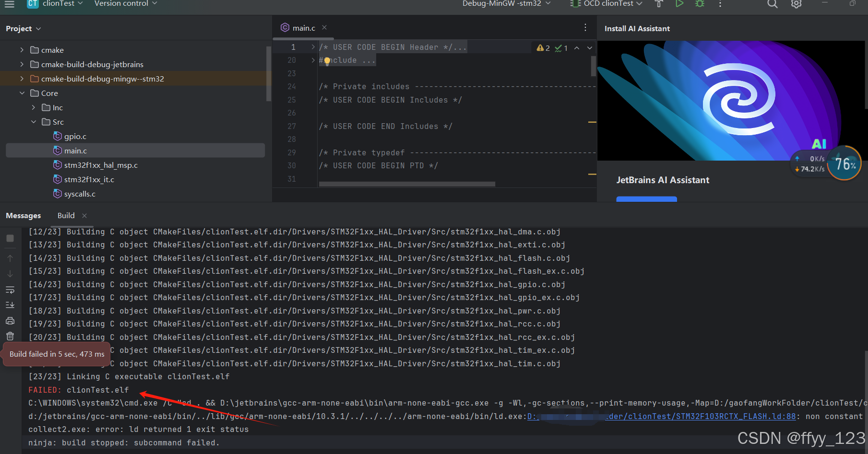The height and width of the screenshot is (454, 868).
Task: Open Search Everywhere with the magnifier icon
Action: pos(772,4)
